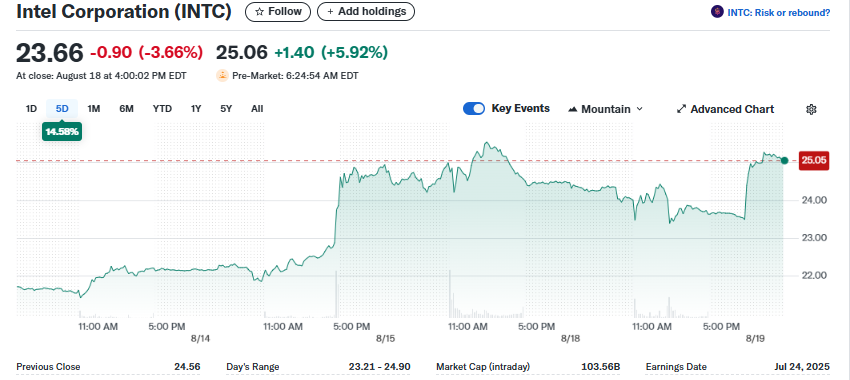Click the pre-market sunrise icon
The image size is (850, 380).
click(222, 76)
